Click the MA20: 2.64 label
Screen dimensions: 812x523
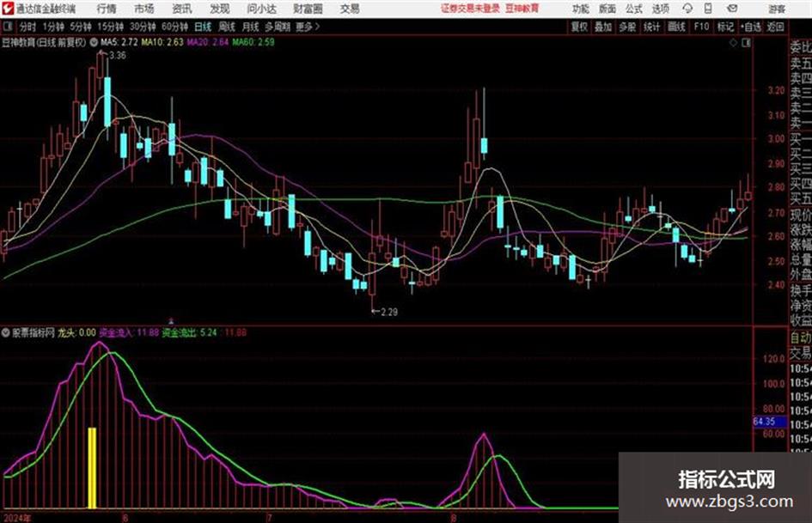pos(208,42)
